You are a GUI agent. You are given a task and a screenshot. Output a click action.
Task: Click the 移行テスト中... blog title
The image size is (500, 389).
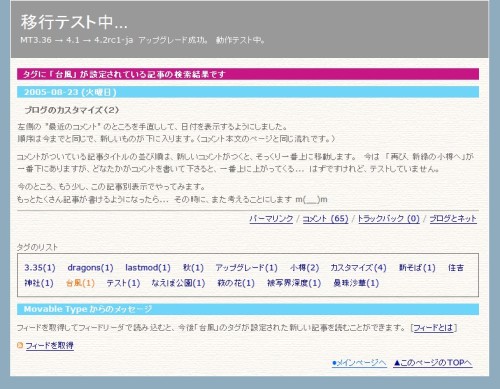(74, 22)
